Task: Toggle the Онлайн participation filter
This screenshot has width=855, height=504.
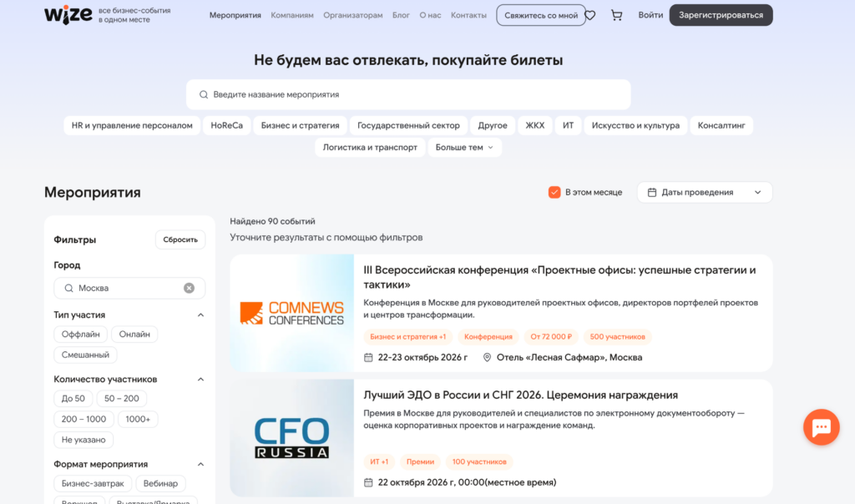Action: point(134,335)
